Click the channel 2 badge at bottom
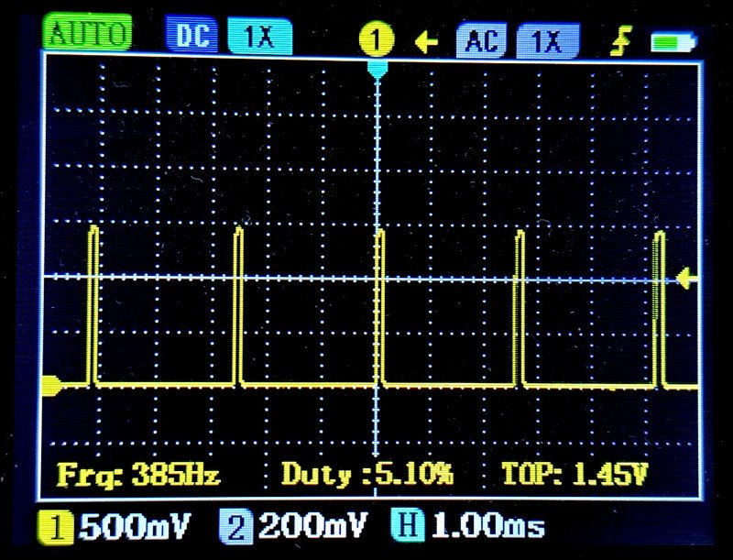Screen dimensions: 733x560 pyautogui.click(x=235, y=527)
